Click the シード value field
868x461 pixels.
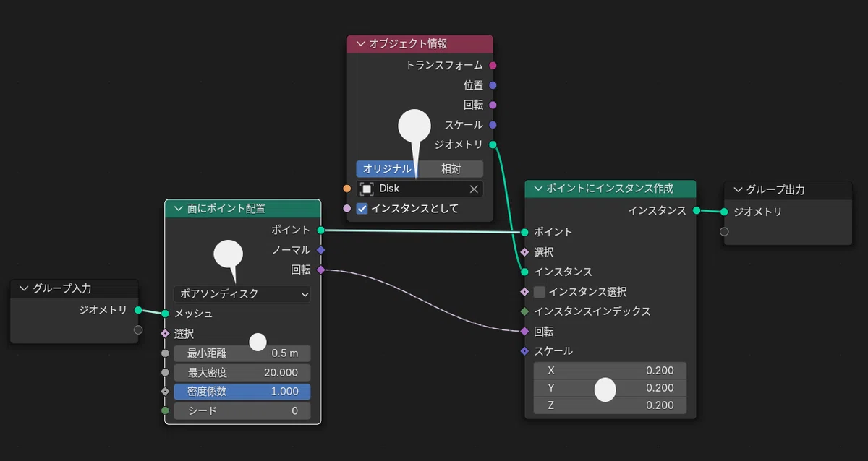(x=242, y=411)
